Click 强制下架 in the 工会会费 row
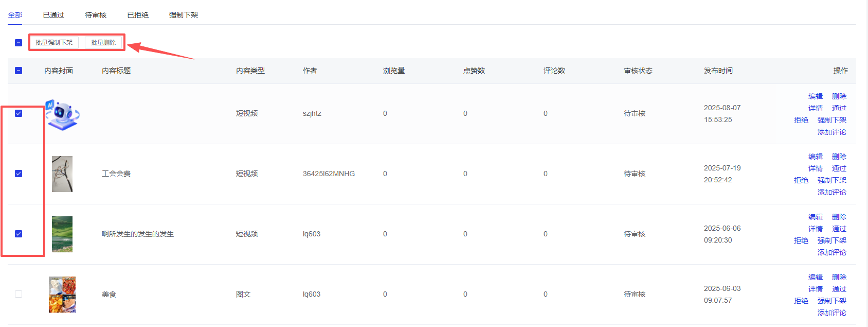 pos(832,180)
